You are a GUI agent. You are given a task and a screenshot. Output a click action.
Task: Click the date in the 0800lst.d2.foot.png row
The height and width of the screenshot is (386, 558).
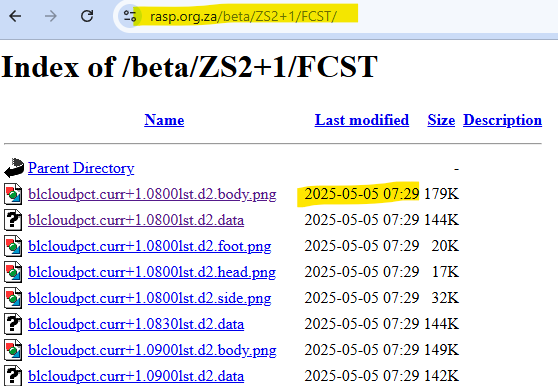[362, 246]
